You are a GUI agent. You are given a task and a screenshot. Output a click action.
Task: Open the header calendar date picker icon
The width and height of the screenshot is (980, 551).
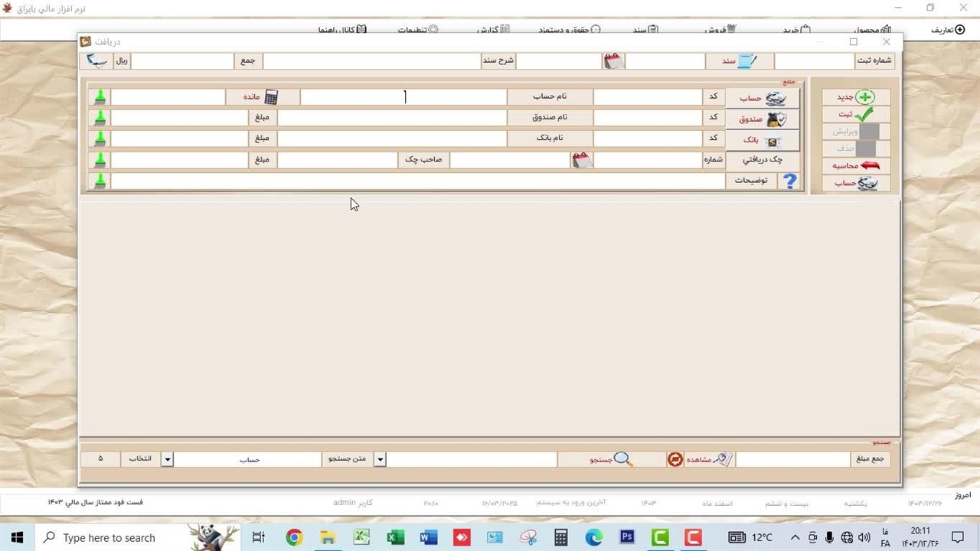point(613,61)
